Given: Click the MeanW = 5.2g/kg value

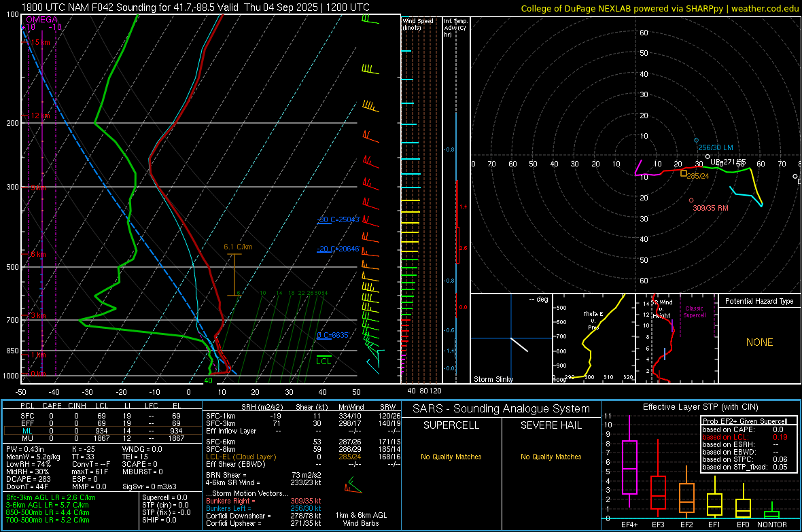Looking at the screenshot, I should pos(33,457).
